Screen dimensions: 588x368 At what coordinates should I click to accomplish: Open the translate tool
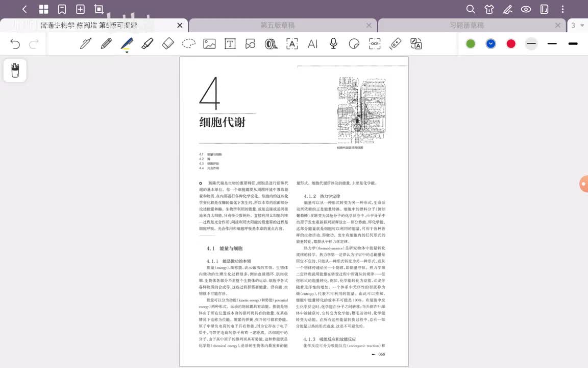[416, 43]
